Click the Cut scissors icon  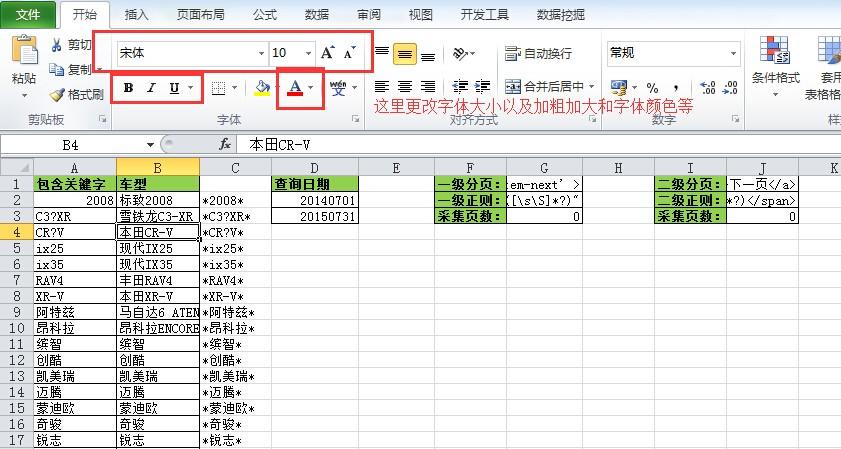tap(57, 45)
